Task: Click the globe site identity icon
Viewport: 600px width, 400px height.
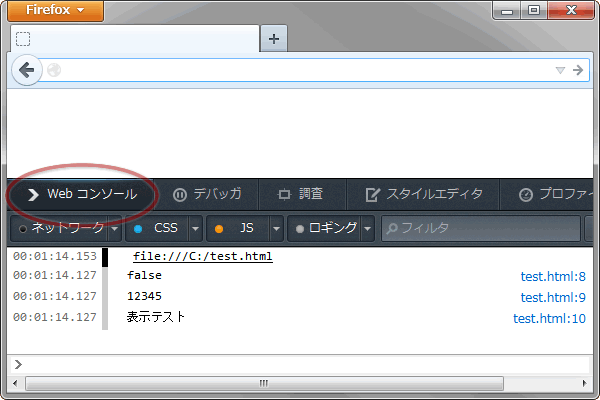Action: point(54,70)
